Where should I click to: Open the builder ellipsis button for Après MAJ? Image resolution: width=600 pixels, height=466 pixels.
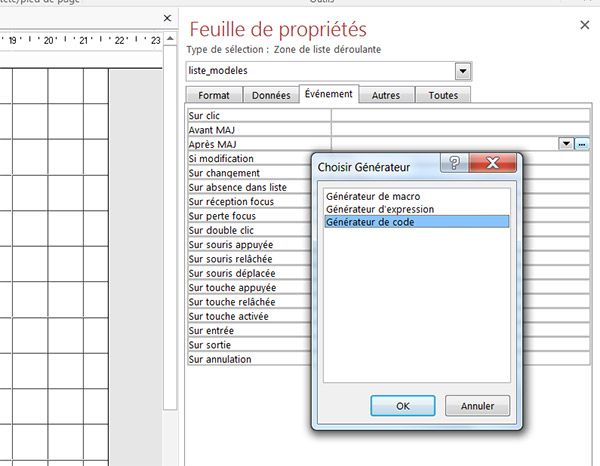click(582, 144)
